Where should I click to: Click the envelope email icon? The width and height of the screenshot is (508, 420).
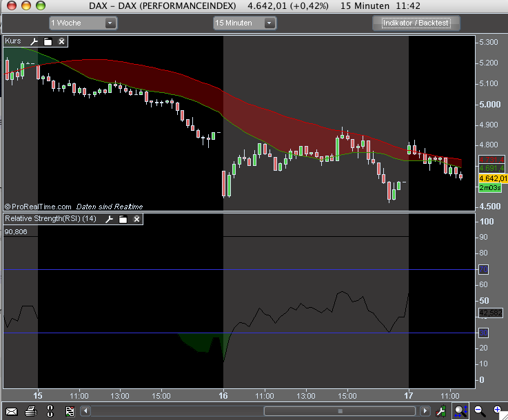pyautogui.click(x=11, y=411)
